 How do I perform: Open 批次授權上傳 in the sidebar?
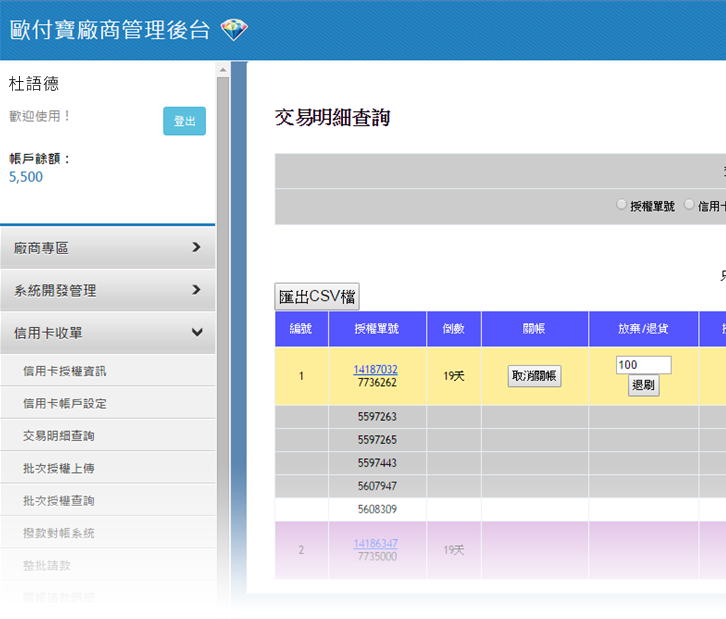(107, 468)
